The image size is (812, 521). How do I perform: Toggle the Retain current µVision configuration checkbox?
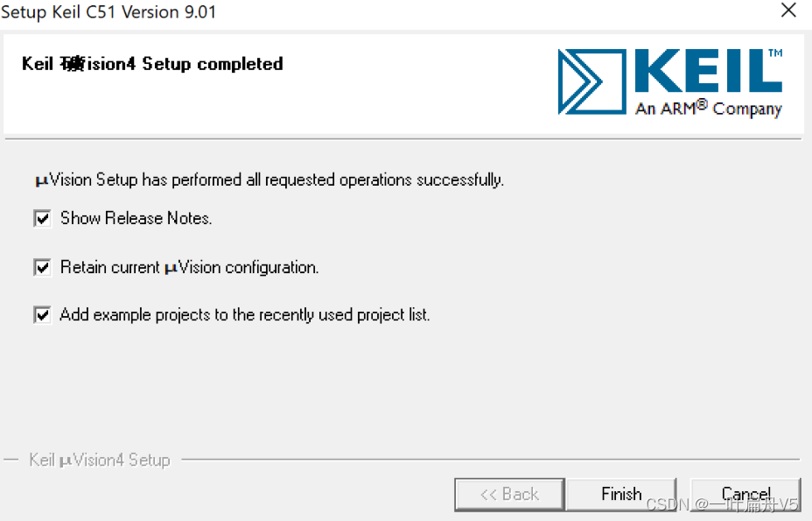pyautogui.click(x=43, y=267)
